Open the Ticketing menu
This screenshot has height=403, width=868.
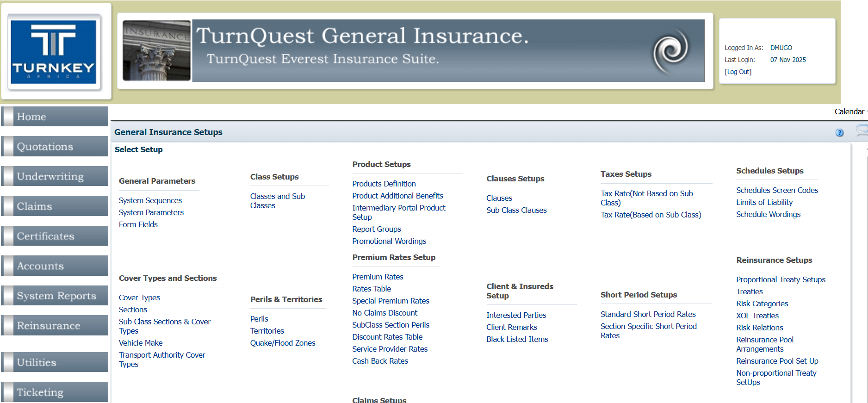point(55,392)
